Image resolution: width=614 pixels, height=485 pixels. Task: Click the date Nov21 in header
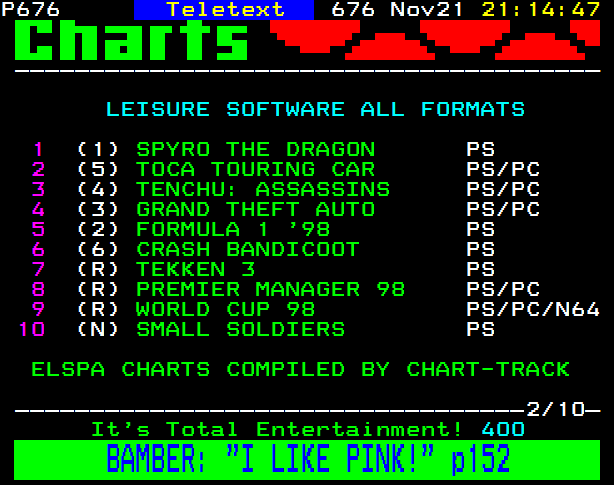[426, 9]
